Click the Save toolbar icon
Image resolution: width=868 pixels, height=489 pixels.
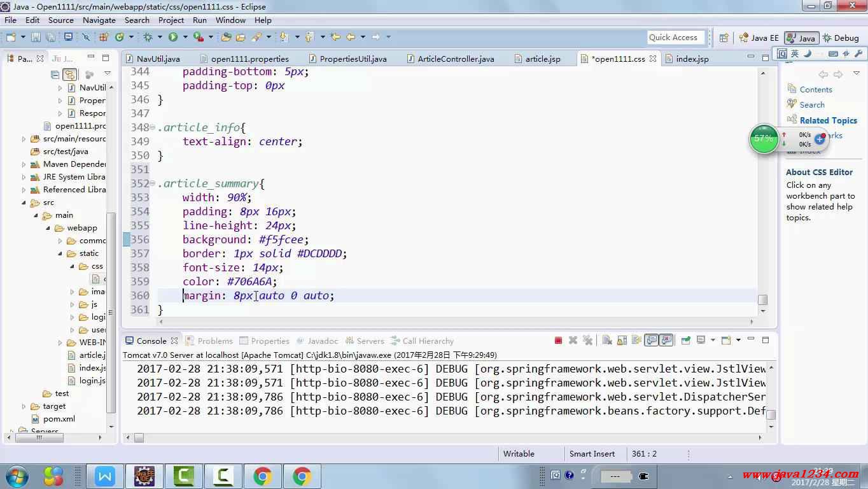pos(36,38)
